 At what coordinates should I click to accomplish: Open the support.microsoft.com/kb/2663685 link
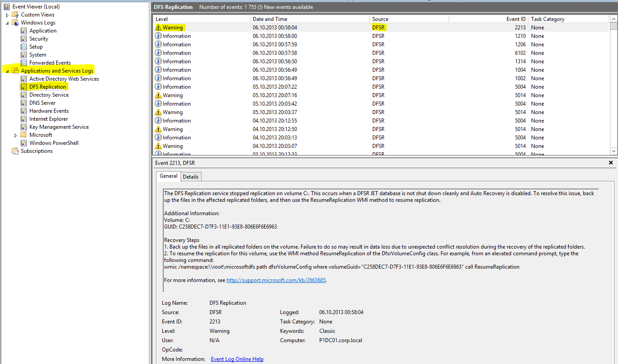tap(276, 280)
